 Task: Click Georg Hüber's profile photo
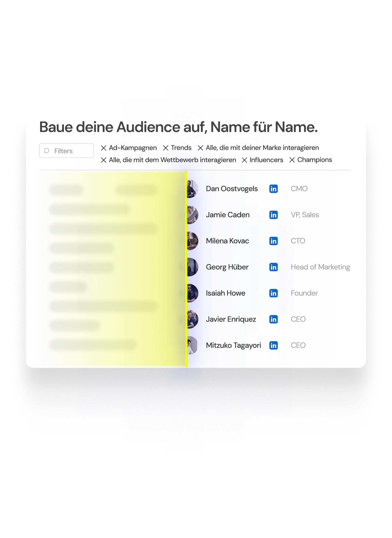point(192,267)
